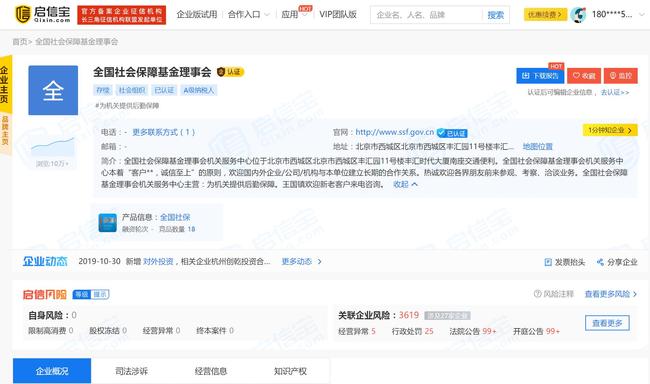650x384 pixels.
Task: Open the Qixin.com logo homepage
Action: coord(43,15)
